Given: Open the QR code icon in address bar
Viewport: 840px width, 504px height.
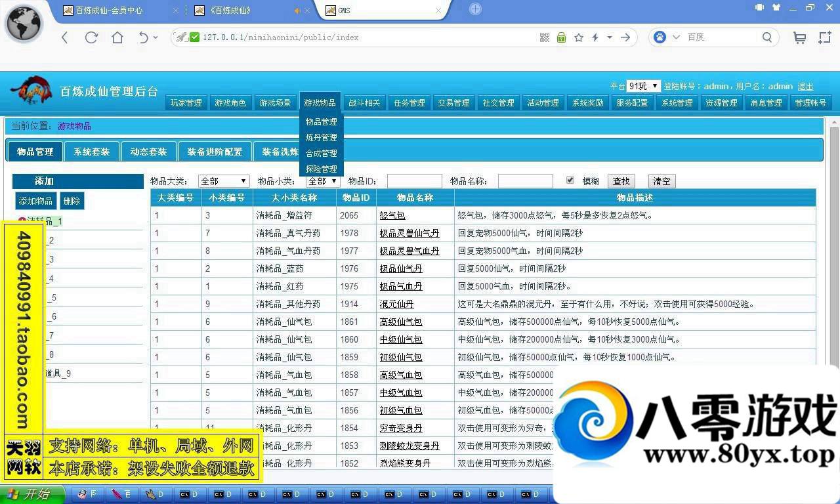Looking at the screenshot, I should (x=545, y=37).
